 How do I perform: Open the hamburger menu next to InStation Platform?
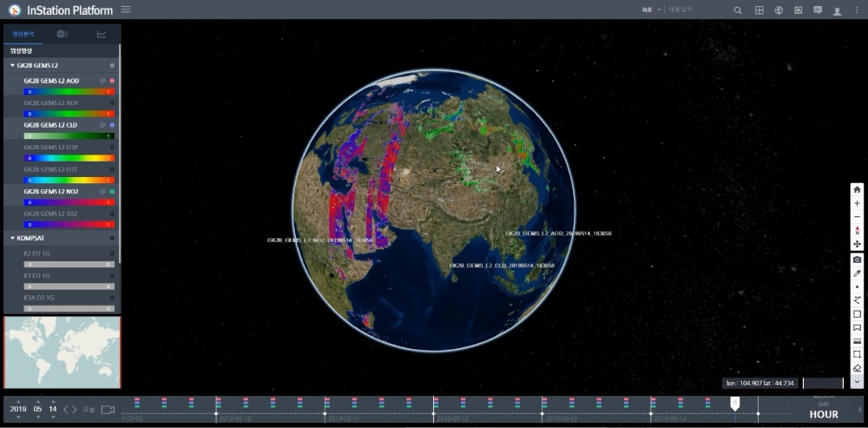(126, 10)
